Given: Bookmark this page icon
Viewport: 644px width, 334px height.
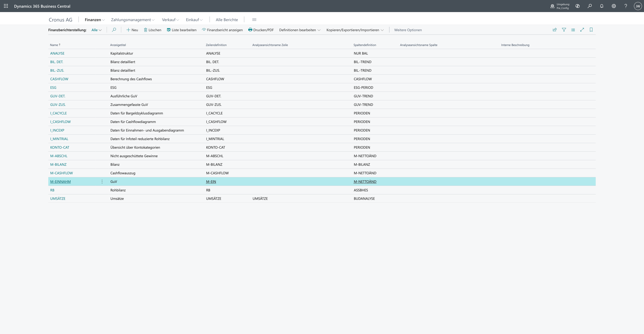Looking at the screenshot, I should pos(591,30).
